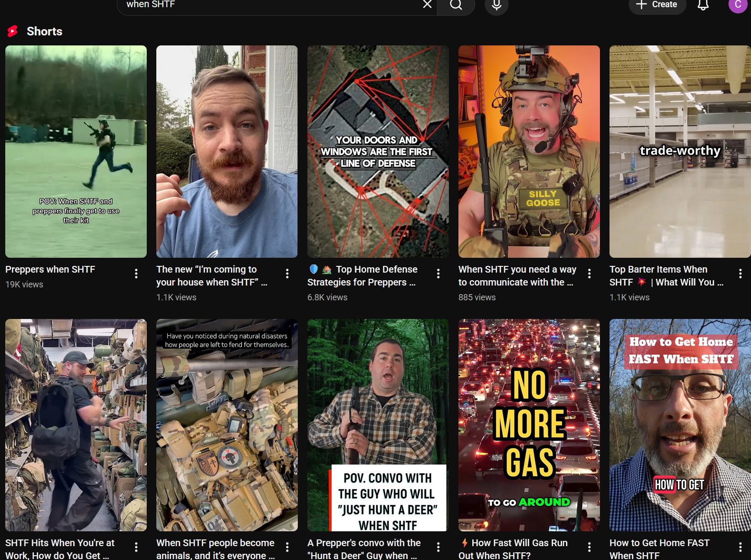The width and height of the screenshot is (751, 560).
Task: Click the red Shorts logo icon
Action: point(13,32)
